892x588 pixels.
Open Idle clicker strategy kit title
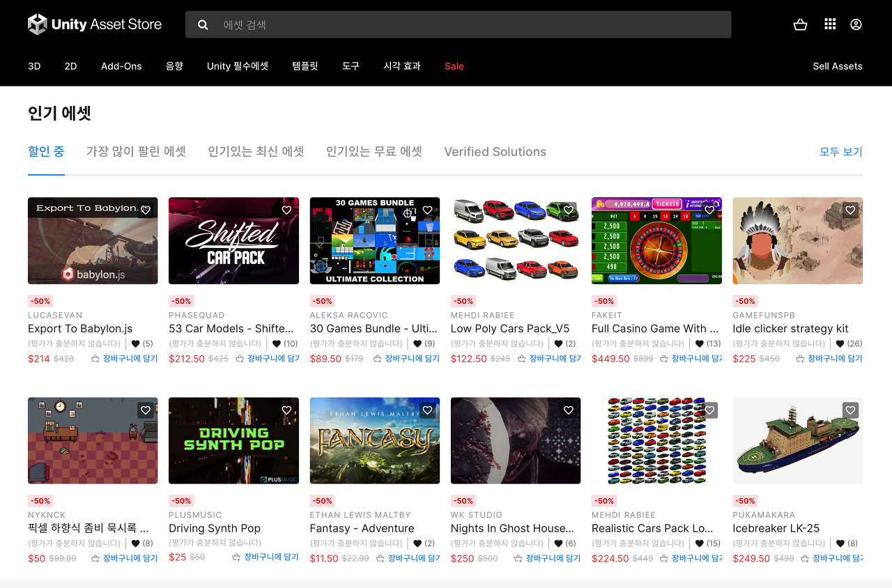790,328
